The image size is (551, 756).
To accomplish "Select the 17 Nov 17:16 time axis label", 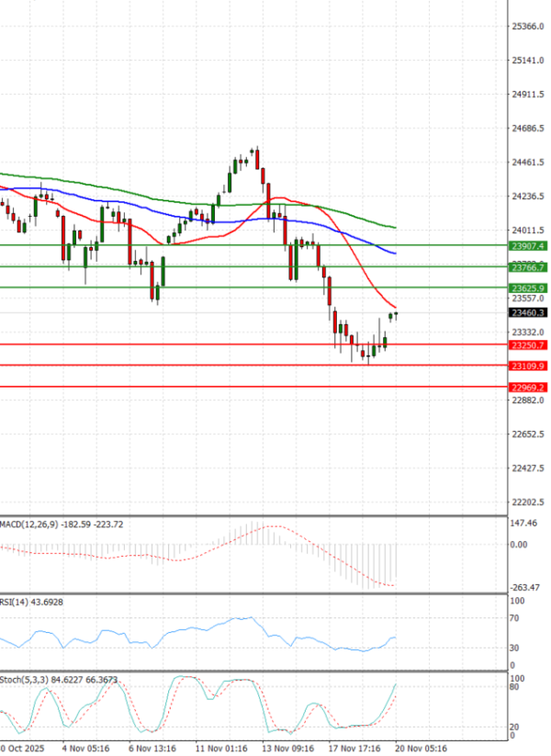I will [354, 749].
